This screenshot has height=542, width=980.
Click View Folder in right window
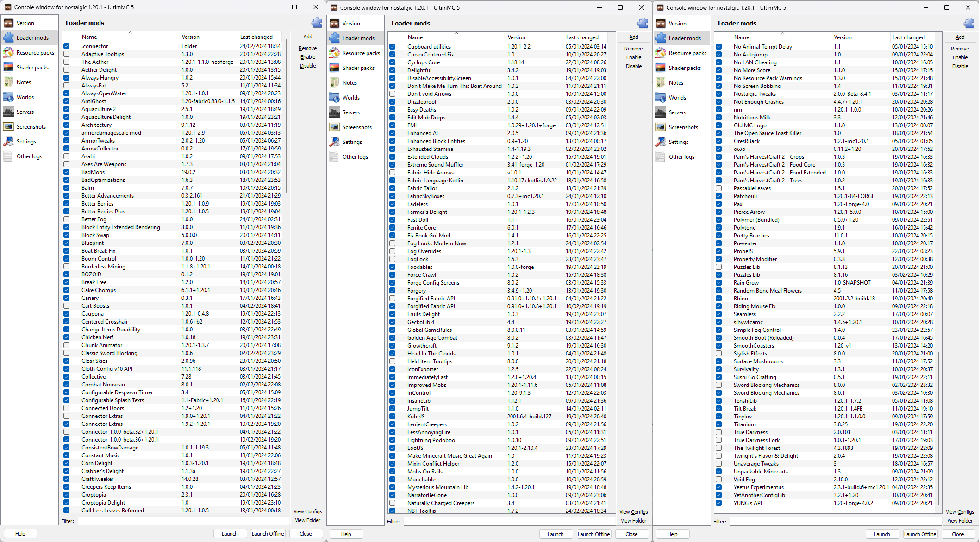(x=960, y=521)
